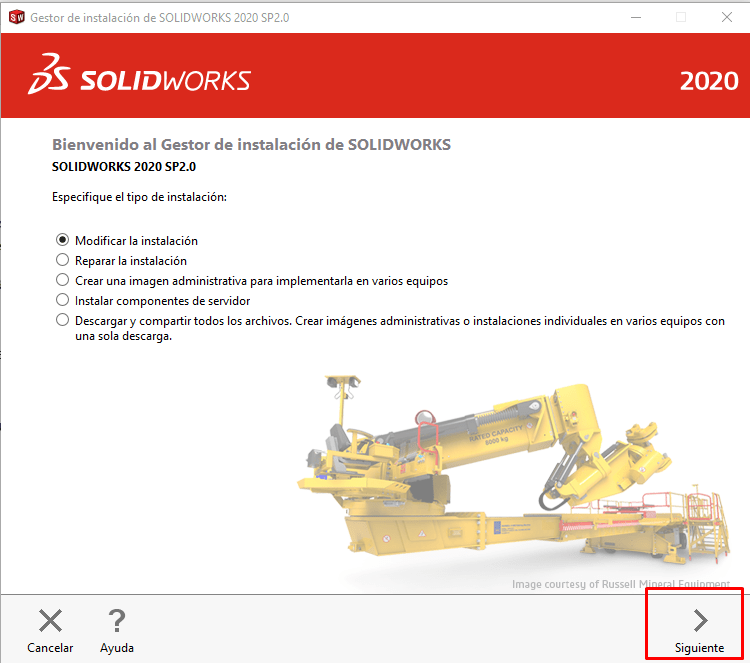Click the 2020 year text in banner
The height and width of the screenshot is (663, 750).
pyautogui.click(x=709, y=81)
